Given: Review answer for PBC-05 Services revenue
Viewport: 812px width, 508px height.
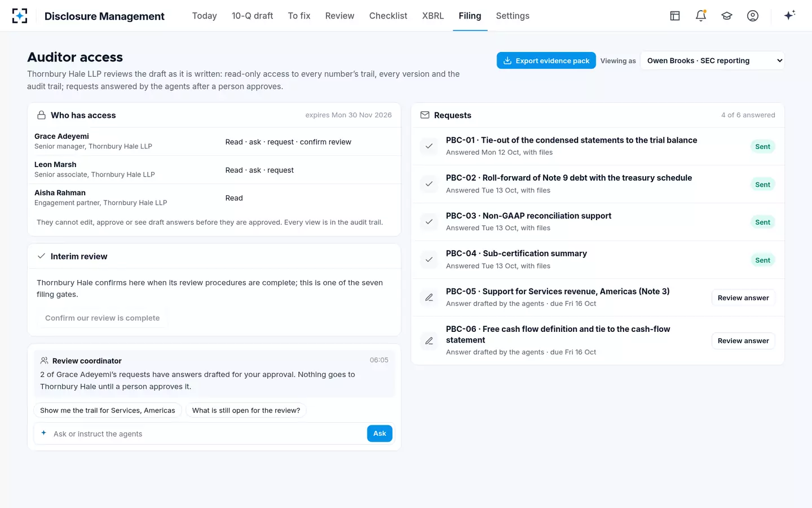Looking at the screenshot, I should click(743, 297).
